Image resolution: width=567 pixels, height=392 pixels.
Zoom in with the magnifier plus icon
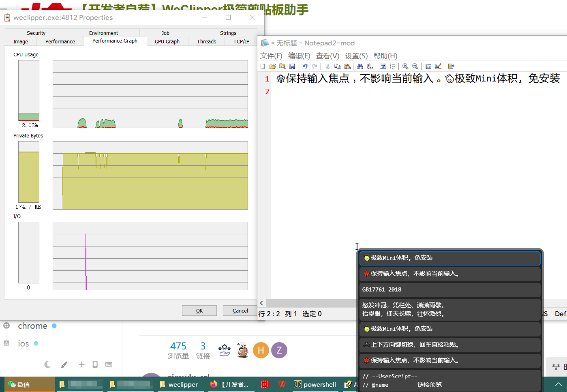click(x=405, y=66)
